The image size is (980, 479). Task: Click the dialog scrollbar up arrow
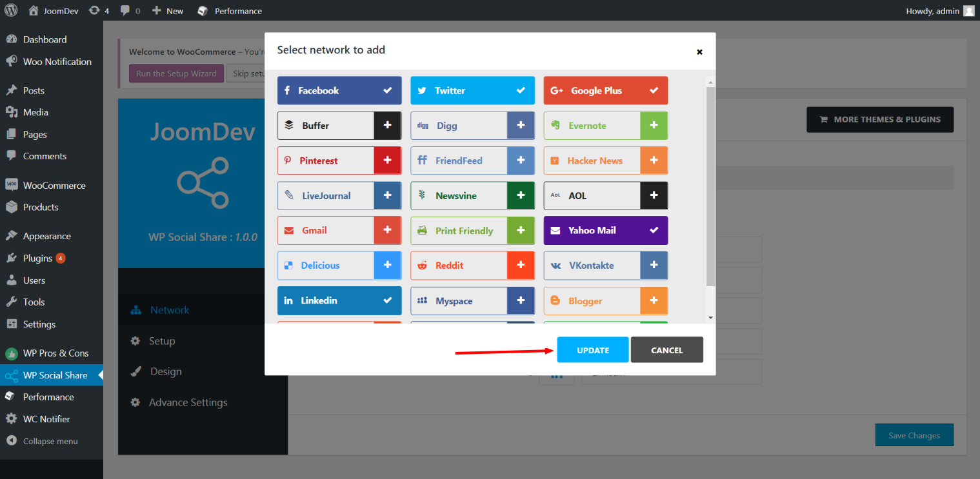(710, 82)
